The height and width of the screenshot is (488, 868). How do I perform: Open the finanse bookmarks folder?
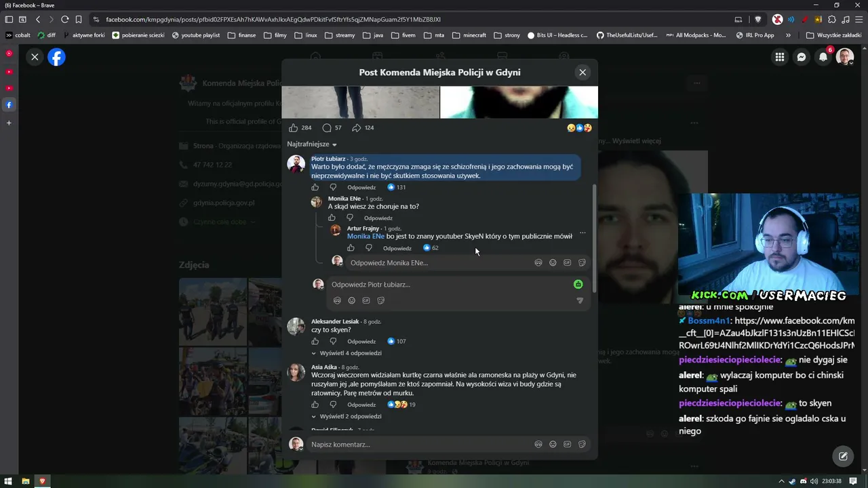coord(242,35)
